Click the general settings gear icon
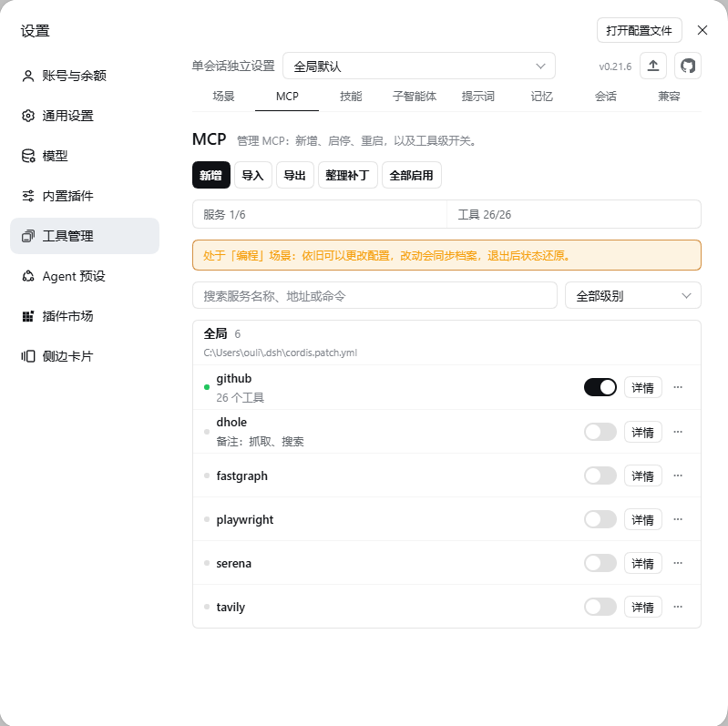Screen dimensions: 728x726 [28, 116]
